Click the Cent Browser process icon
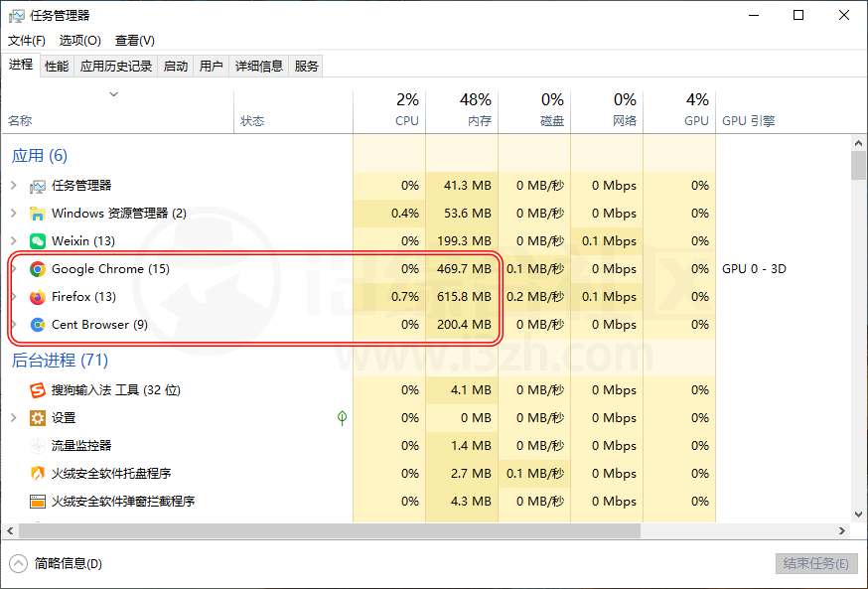 click(38, 325)
